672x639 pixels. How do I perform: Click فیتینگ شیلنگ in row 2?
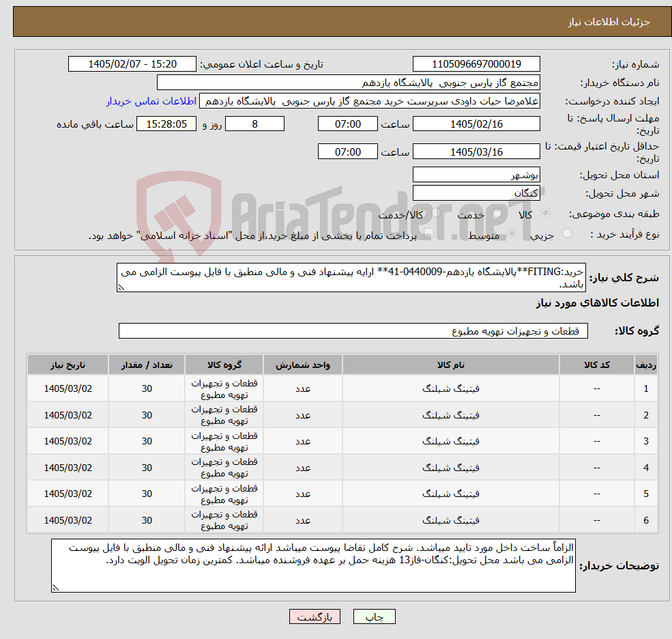[451, 415]
